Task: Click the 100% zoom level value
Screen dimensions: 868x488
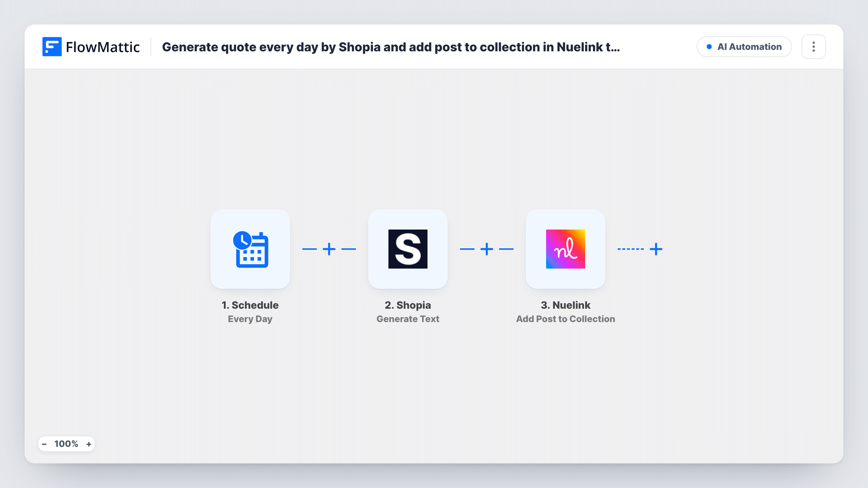Action: (x=66, y=444)
